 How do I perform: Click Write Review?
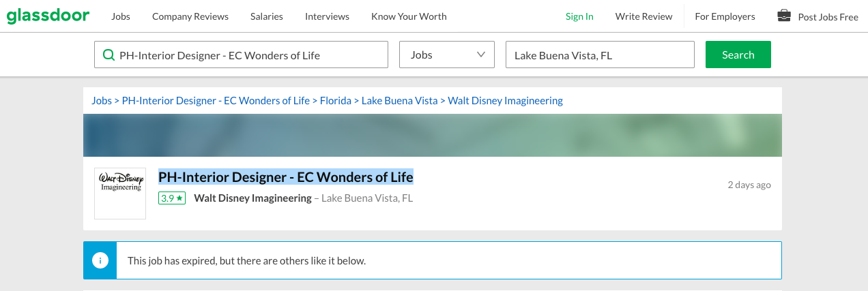click(x=643, y=16)
